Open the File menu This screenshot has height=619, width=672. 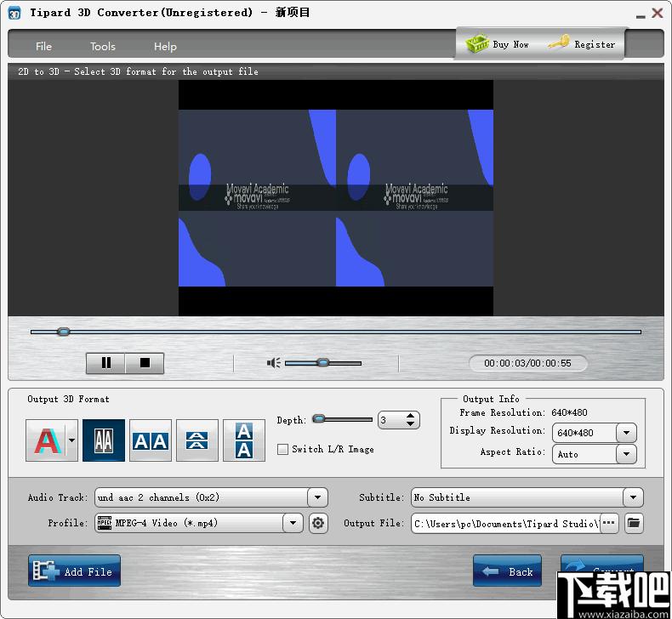[43, 46]
